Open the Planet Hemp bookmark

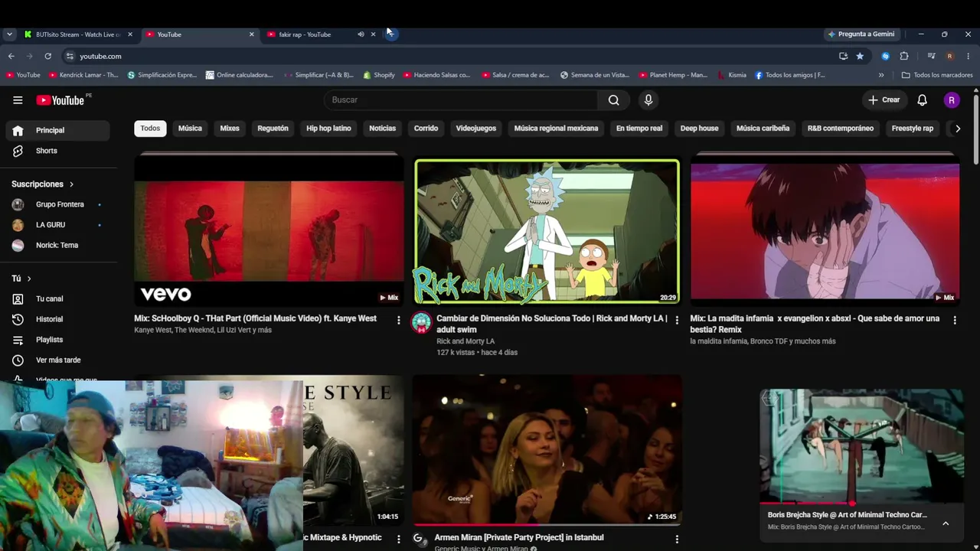pyautogui.click(x=674, y=75)
